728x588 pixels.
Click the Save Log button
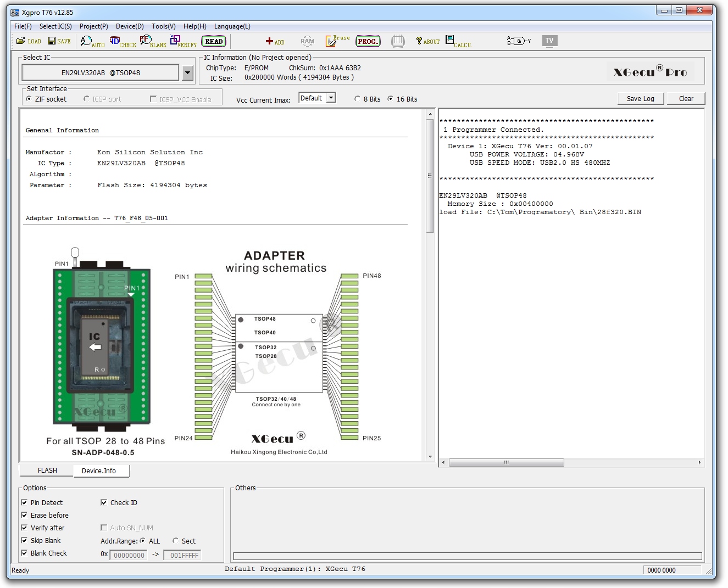(641, 99)
